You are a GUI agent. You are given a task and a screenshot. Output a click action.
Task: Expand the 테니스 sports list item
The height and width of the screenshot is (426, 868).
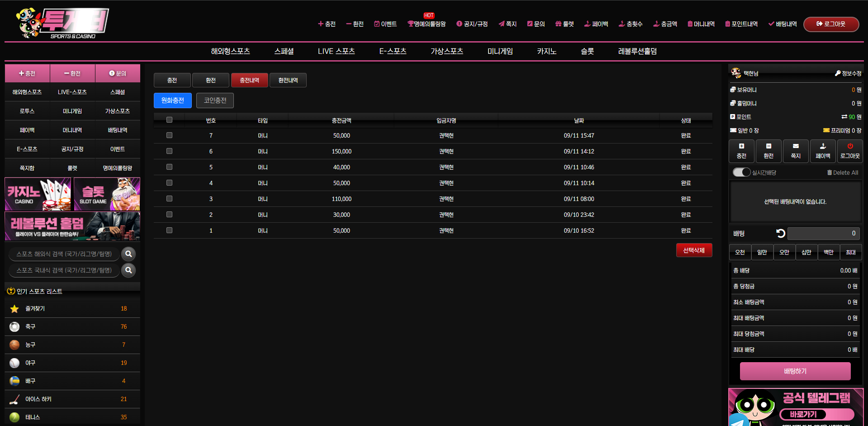click(x=72, y=417)
